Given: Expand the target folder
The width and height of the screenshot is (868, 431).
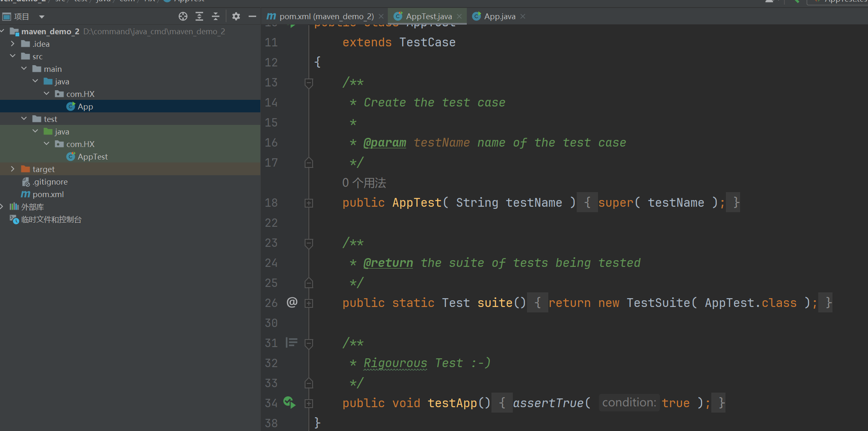Looking at the screenshot, I should click(13, 169).
